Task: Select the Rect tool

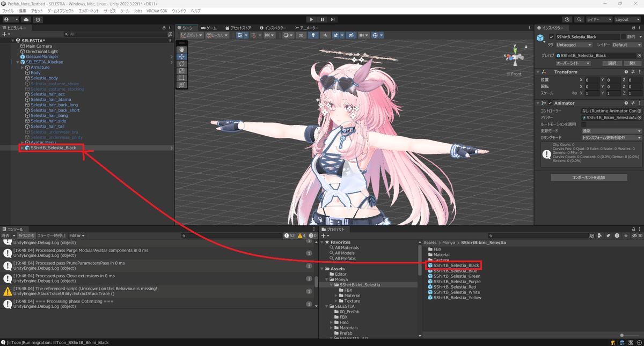Action: tap(181, 78)
